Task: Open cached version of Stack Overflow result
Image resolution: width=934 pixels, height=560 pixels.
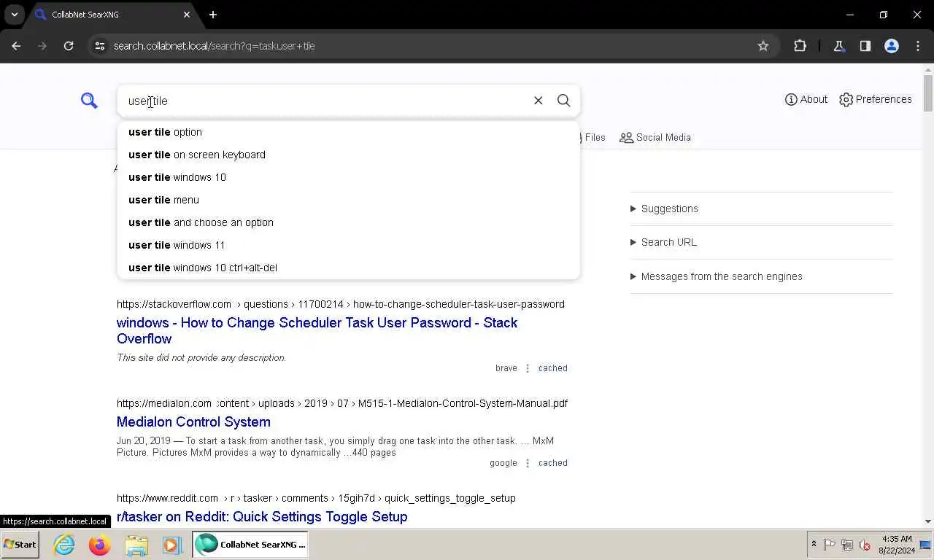Action: point(552,368)
